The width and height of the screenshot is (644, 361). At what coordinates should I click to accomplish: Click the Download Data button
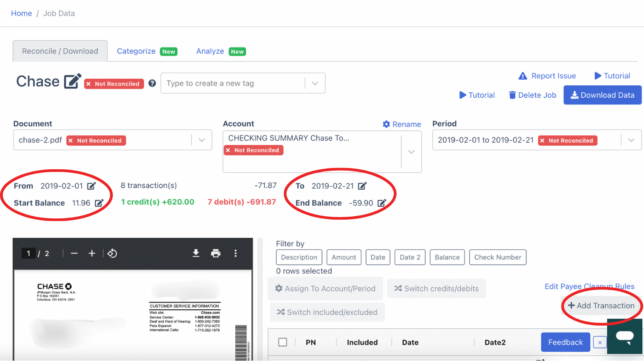click(x=602, y=95)
